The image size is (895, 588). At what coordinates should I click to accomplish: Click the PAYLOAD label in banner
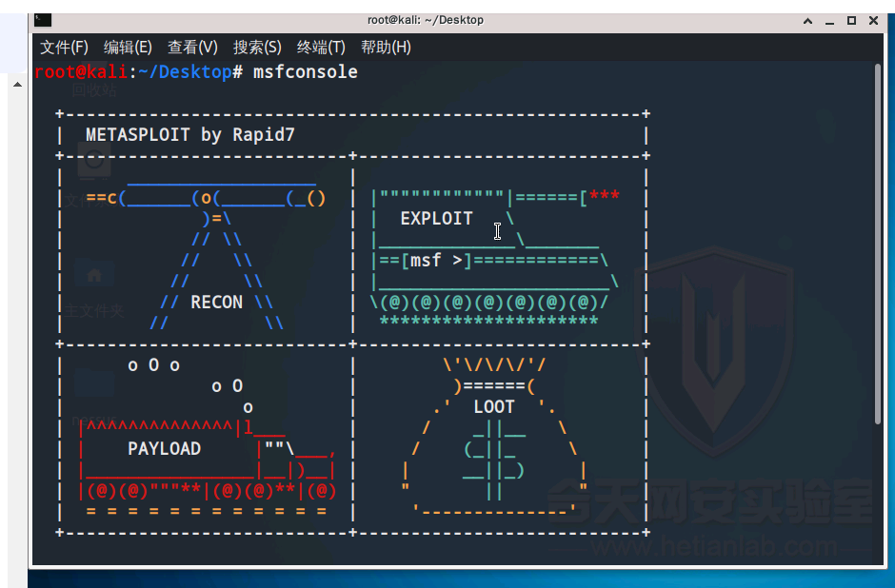165,449
